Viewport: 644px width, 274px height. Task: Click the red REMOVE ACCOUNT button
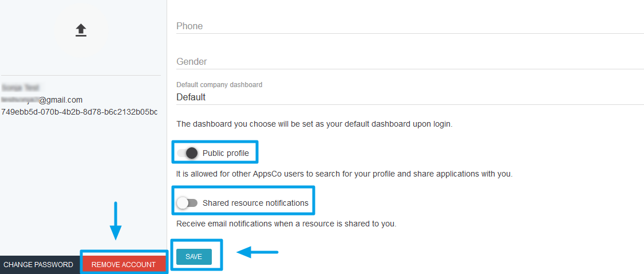(124, 265)
